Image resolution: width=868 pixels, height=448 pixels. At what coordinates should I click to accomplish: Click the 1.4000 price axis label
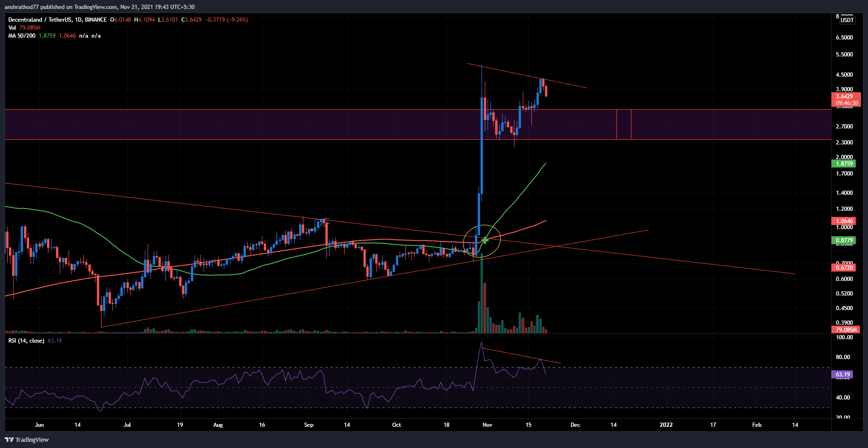(844, 193)
